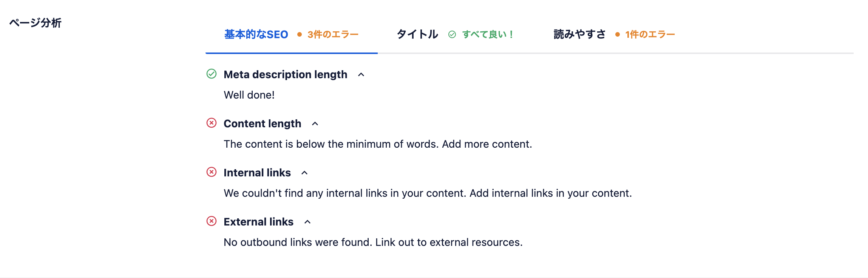Click the Content length heading

point(263,124)
